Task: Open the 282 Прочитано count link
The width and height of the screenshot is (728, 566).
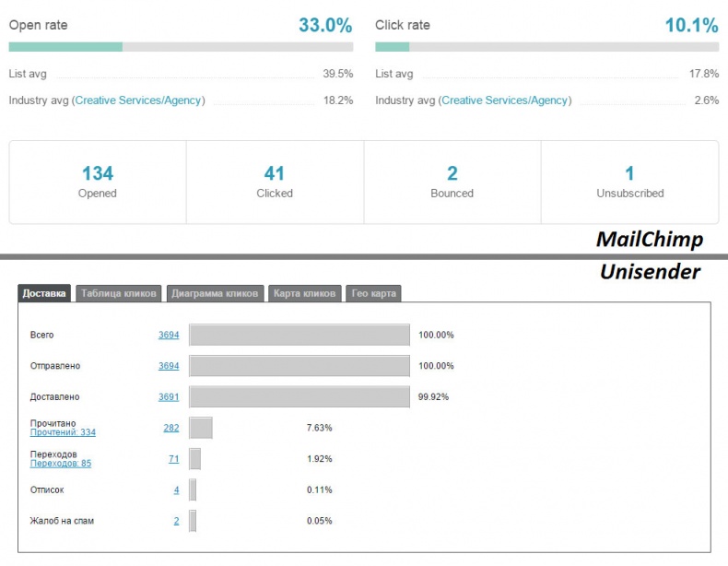Action: [x=170, y=428]
